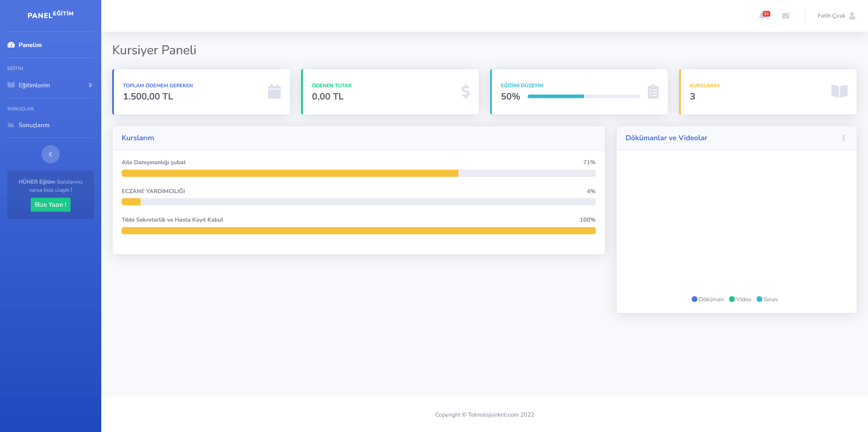Image resolution: width=868 pixels, height=432 pixels.
Task: Click the user avatar icon
Action: [x=852, y=16]
